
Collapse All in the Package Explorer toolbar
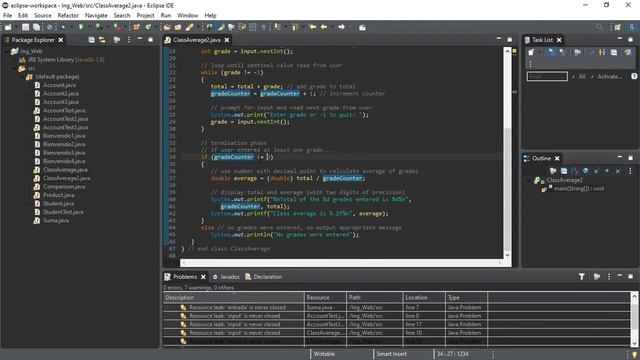point(91,40)
